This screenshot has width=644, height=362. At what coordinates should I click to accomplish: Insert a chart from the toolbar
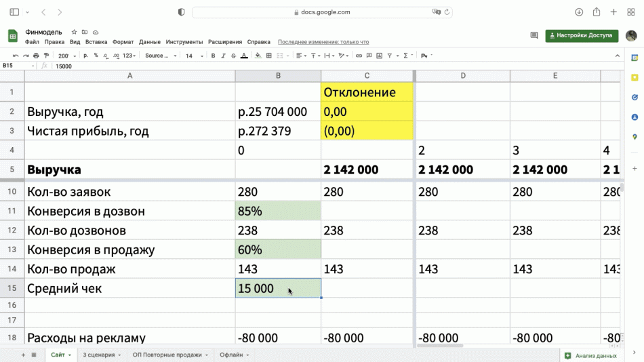pos(379,56)
